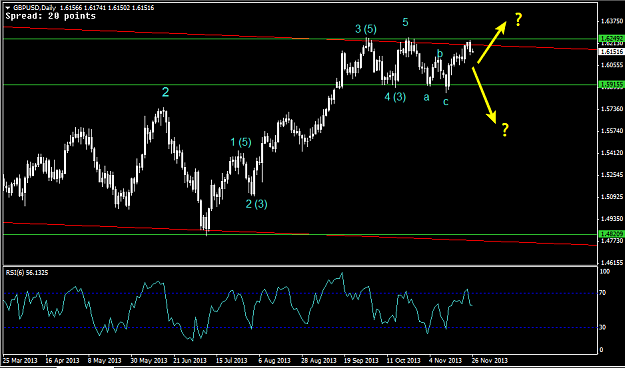625x368 pixels.
Task: Select the green 1.59155 price tag
Action: [x=611, y=84]
